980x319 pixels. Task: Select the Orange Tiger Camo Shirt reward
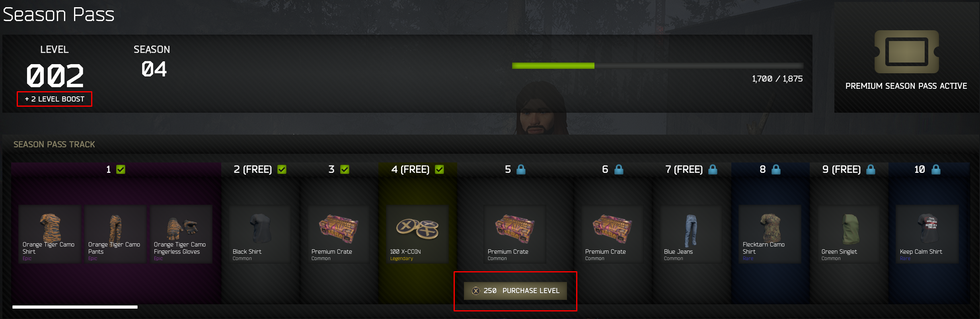pos(50,234)
